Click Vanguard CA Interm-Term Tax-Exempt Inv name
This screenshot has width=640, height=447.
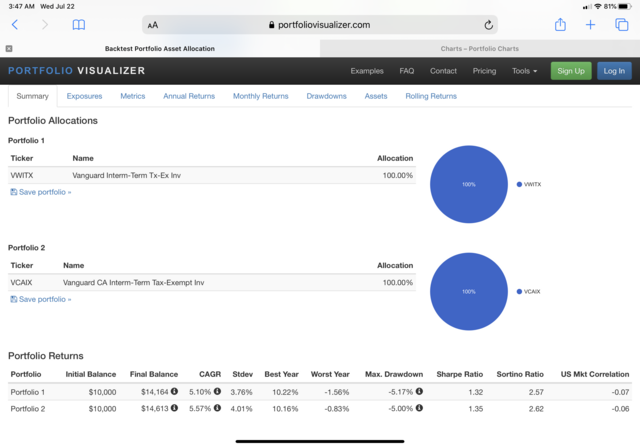click(x=133, y=282)
